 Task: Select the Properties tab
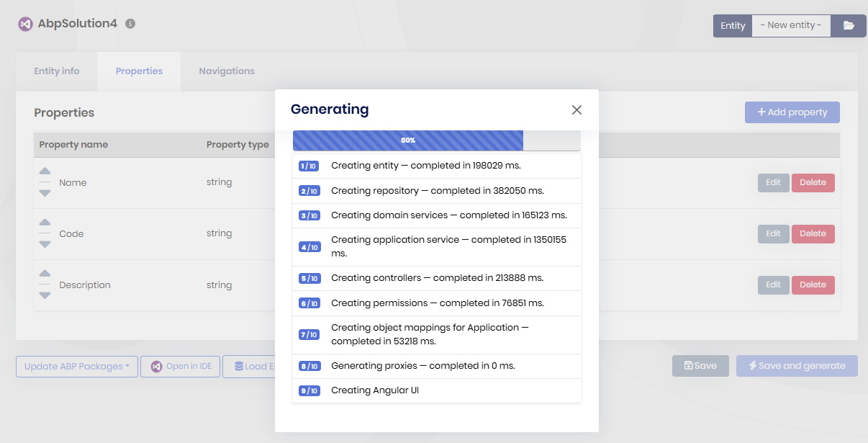[x=139, y=71]
